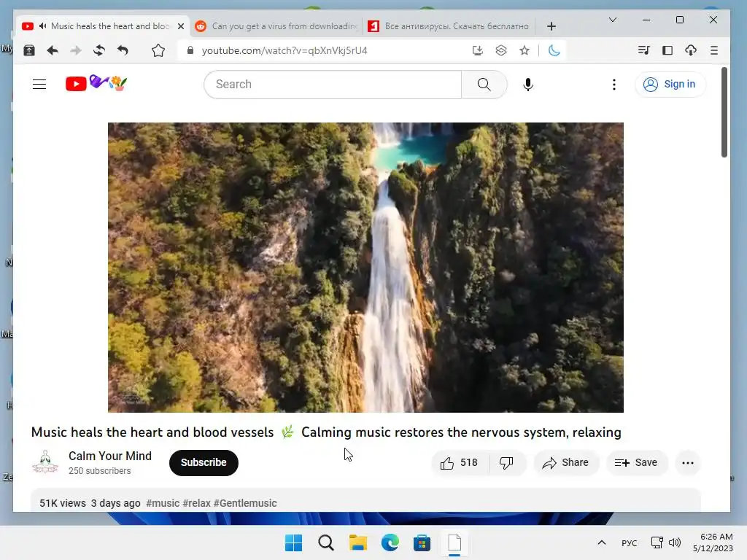This screenshot has height=560, width=747.
Task: Open YouTube hamburger guide menu
Action: click(39, 85)
